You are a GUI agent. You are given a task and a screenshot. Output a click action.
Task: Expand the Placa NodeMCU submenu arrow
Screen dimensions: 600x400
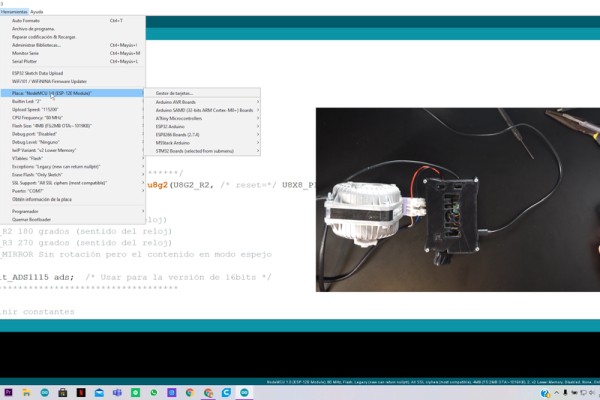pyautogui.click(x=143, y=93)
